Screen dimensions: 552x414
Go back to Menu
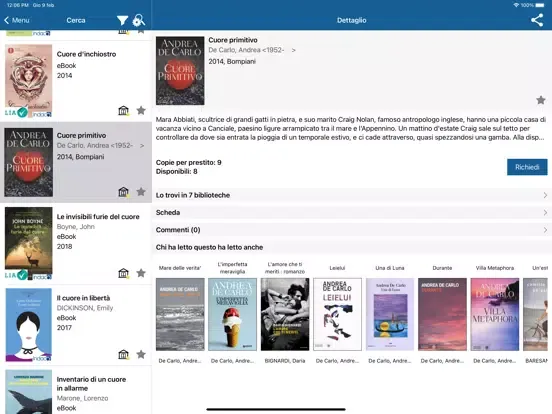(17, 20)
